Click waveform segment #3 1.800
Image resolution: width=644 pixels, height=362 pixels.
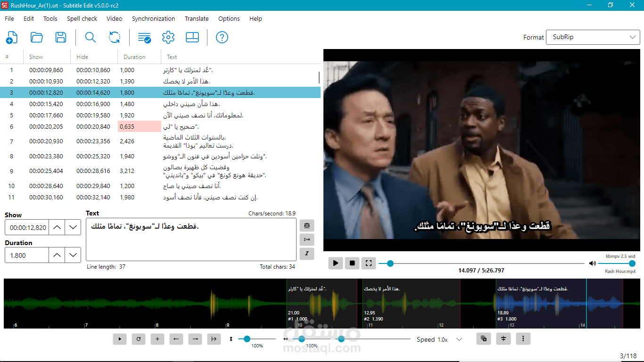(559, 304)
